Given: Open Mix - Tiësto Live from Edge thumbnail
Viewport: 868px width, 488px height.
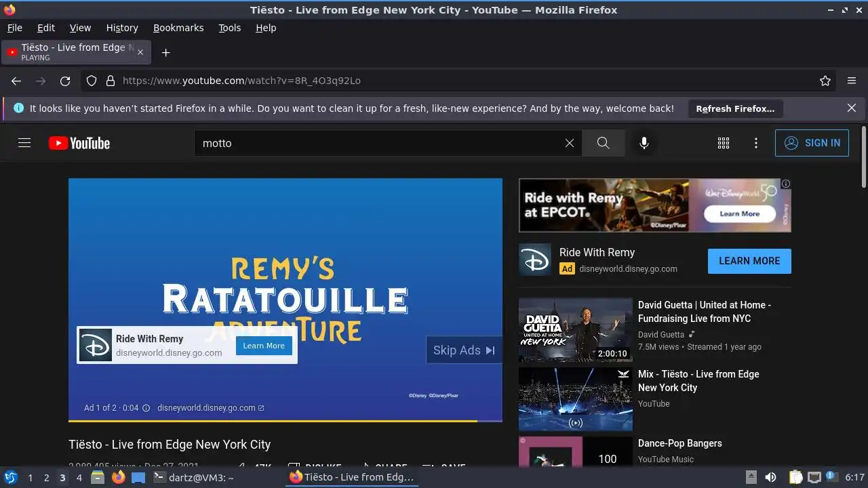Looking at the screenshot, I should pyautogui.click(x=576, y=399).
